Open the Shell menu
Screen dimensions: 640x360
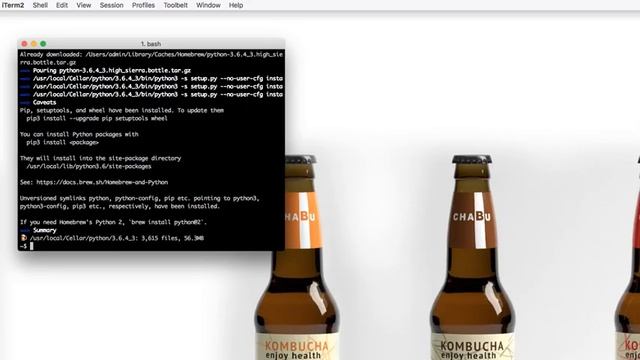(x=40, y=5)
